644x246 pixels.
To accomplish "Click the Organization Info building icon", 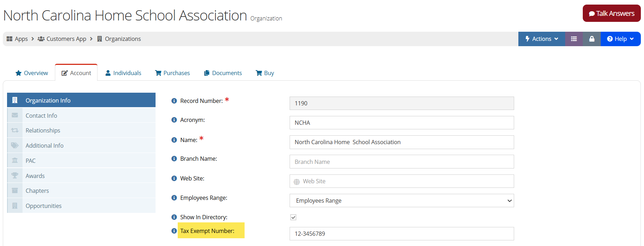I will (x=15, y=100).
